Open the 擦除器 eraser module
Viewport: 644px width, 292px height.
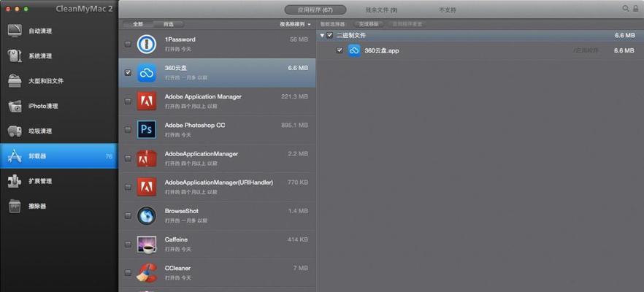[x=58, y=206]
